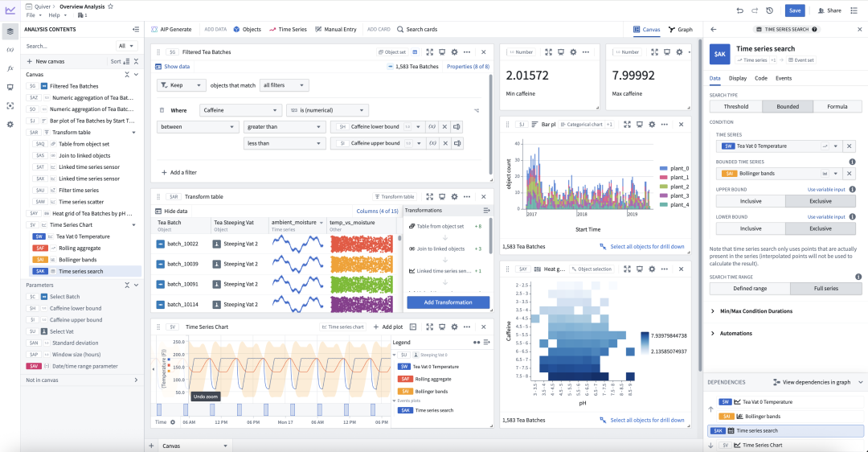The height and width of the screenshot is (452, 868).
Task: Click the Add Transformation button
Action: [x=448, y=302]
